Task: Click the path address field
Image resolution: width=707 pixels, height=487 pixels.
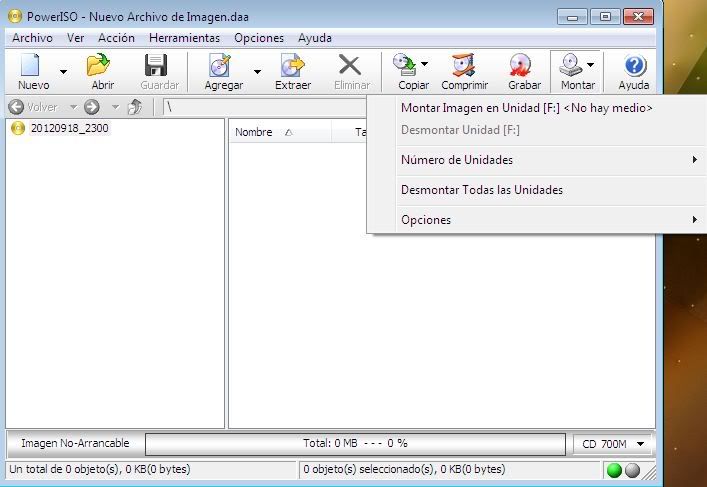Action: [265, 107]
